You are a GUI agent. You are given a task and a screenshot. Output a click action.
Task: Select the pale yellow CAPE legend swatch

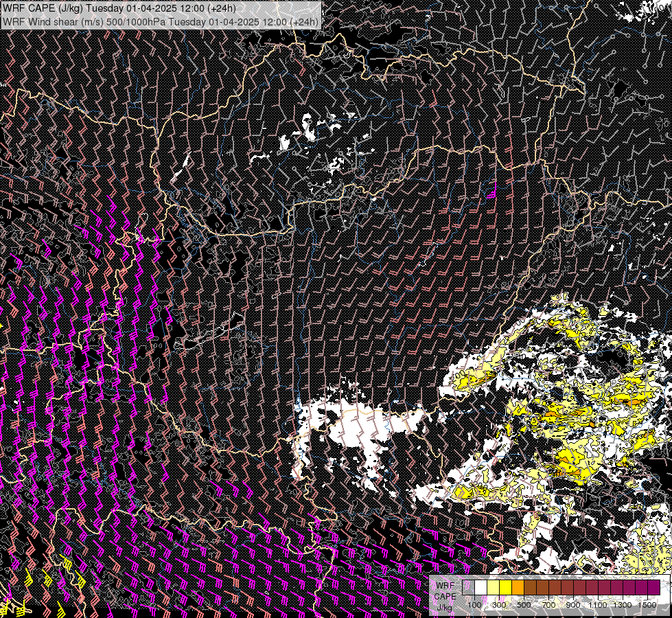pos(494,587)
